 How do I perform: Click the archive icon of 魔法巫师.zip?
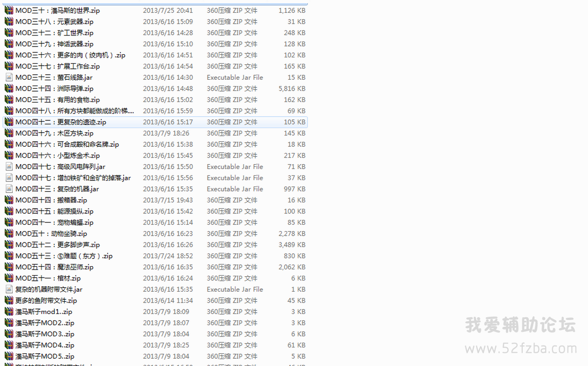[9, 267]
